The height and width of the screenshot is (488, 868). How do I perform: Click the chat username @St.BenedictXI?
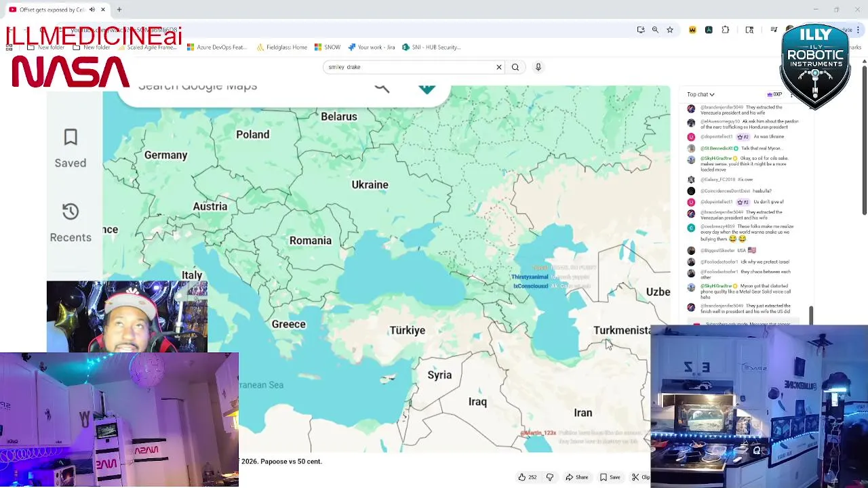[717, 148]
